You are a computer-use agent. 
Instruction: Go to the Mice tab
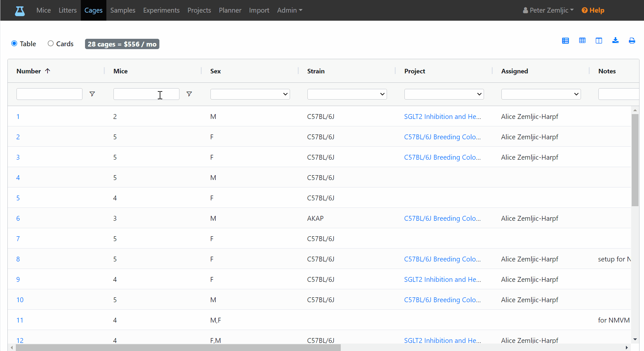coord(44,10)
